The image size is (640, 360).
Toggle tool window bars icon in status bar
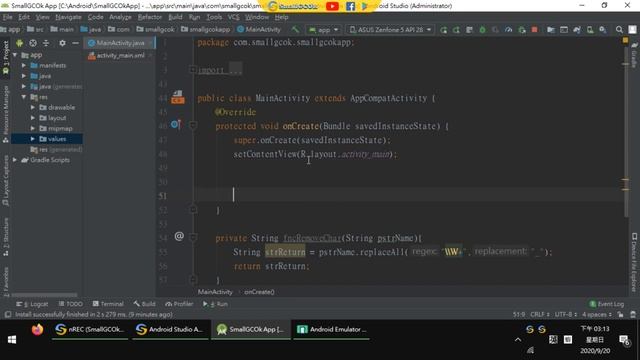(8, 314)
